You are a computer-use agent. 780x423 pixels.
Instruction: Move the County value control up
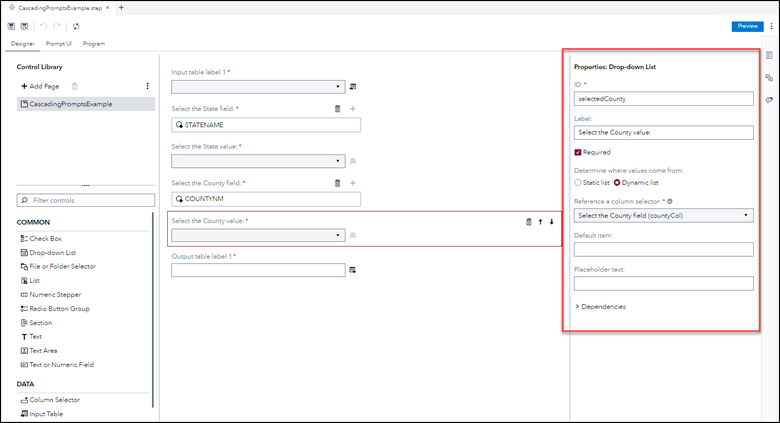point(540,222)
